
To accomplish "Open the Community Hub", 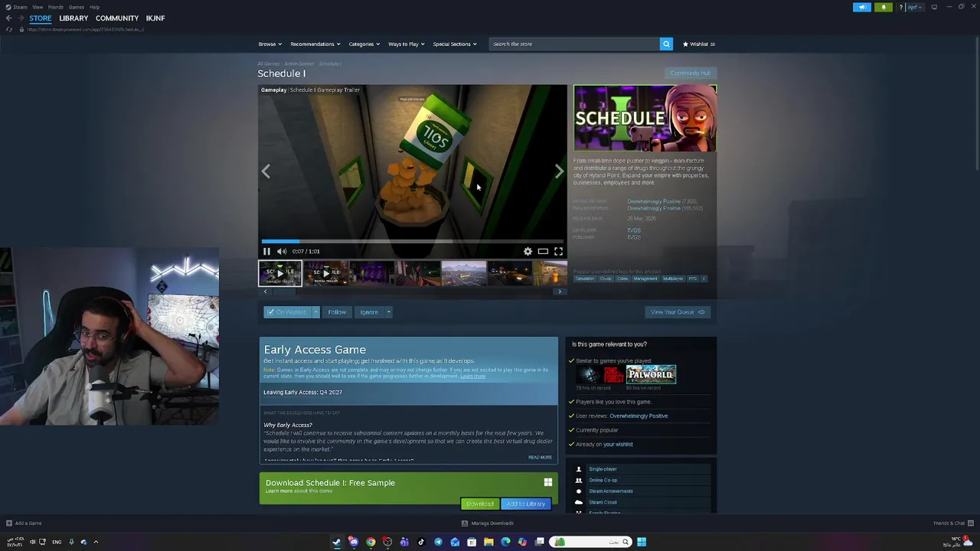I will point(690,73).
